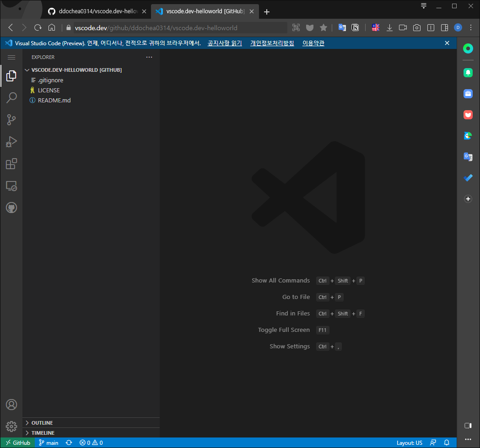Take a screenshot with camera icon
The image size is (480, 448).
click(417, 28)
